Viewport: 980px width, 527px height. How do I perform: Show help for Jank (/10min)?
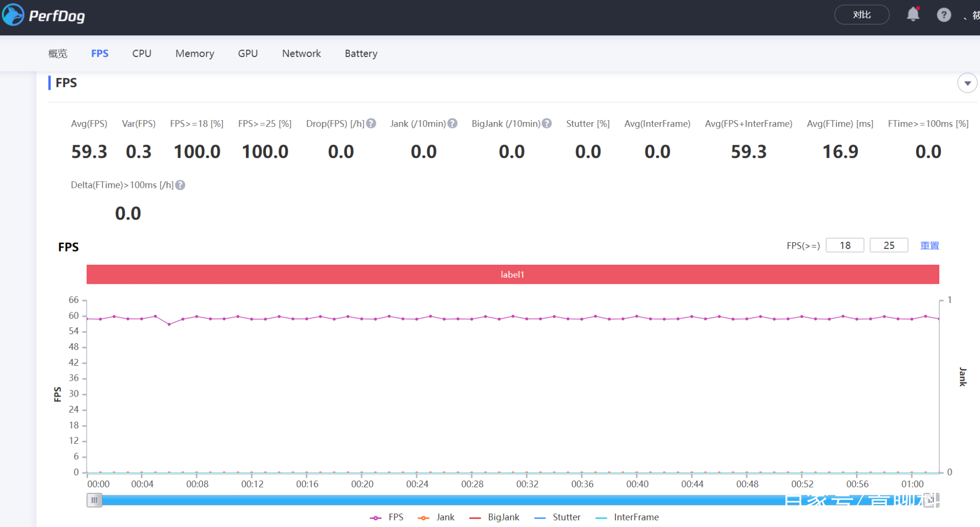pos(452,124)
